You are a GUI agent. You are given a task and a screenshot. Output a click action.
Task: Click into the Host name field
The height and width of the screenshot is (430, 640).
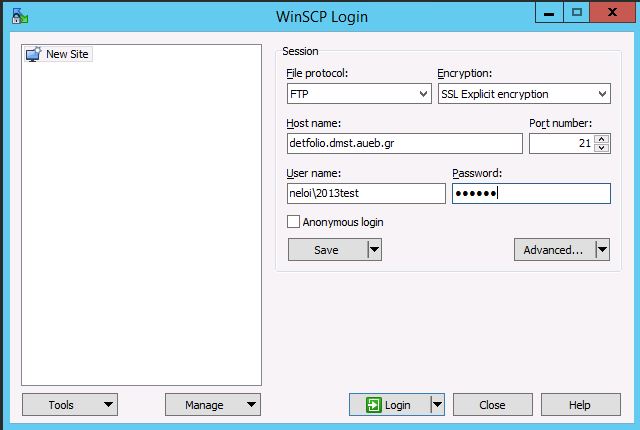pos(404,144)
